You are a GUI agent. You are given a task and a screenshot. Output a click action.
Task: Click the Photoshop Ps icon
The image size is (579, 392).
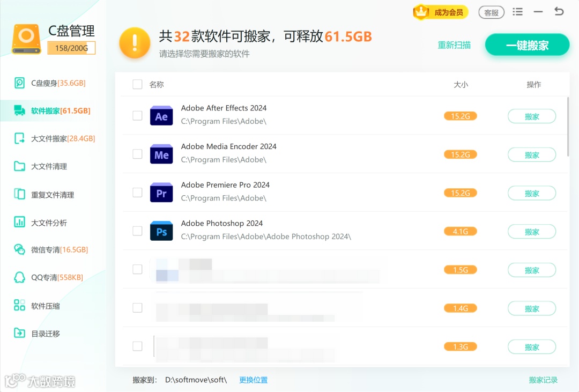point(161,231)
